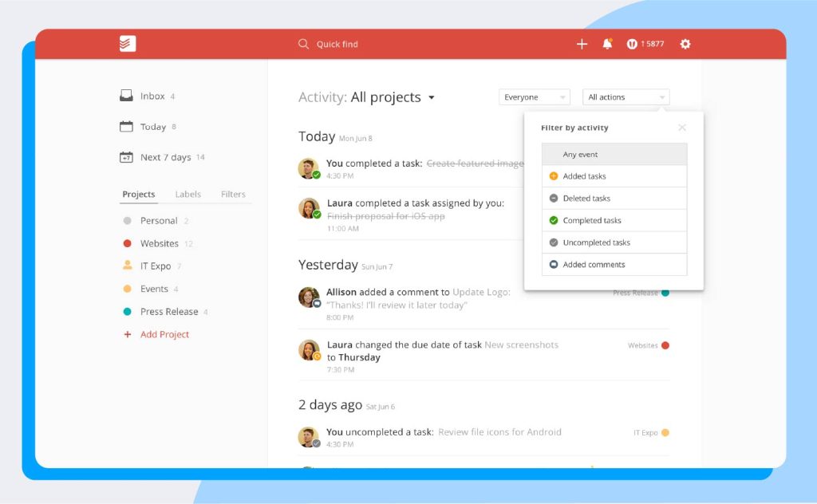This screenshot has width=817, height=504.
Task: Open notifications via the bell icon
Action: 607,44
